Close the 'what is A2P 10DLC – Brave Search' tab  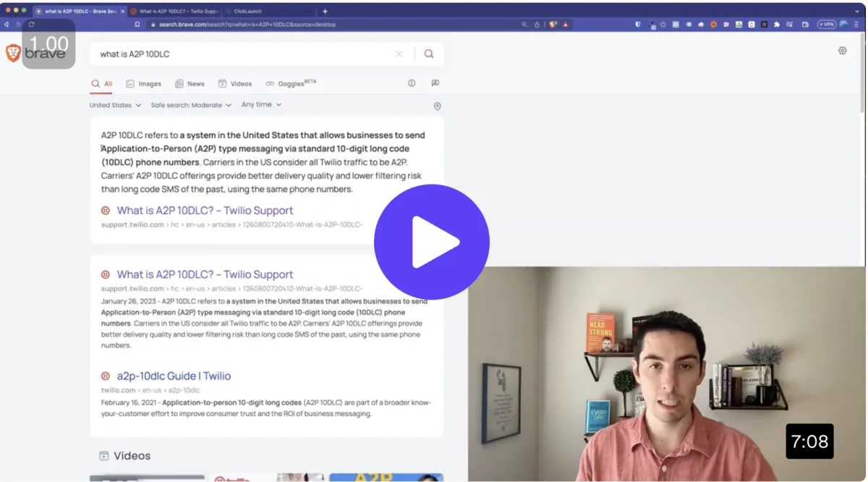pos(122,12)
